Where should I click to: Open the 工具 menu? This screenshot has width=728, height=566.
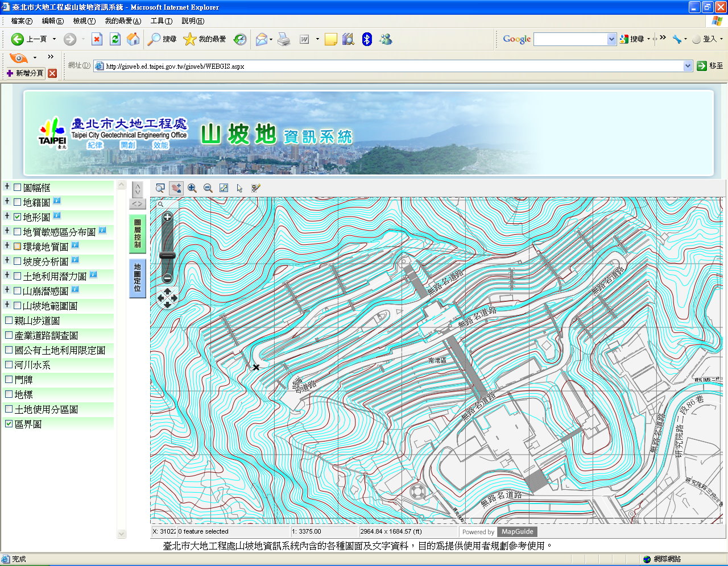(x=162, y=21)
